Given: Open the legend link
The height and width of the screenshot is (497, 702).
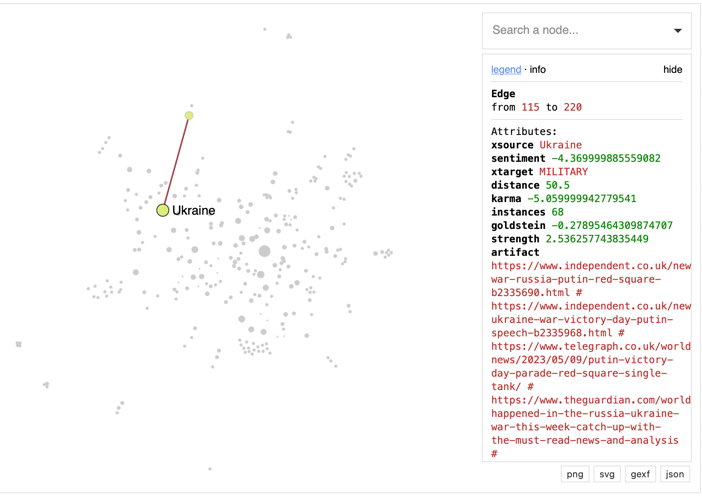Looking at the screenshot, I should (506, 70).
